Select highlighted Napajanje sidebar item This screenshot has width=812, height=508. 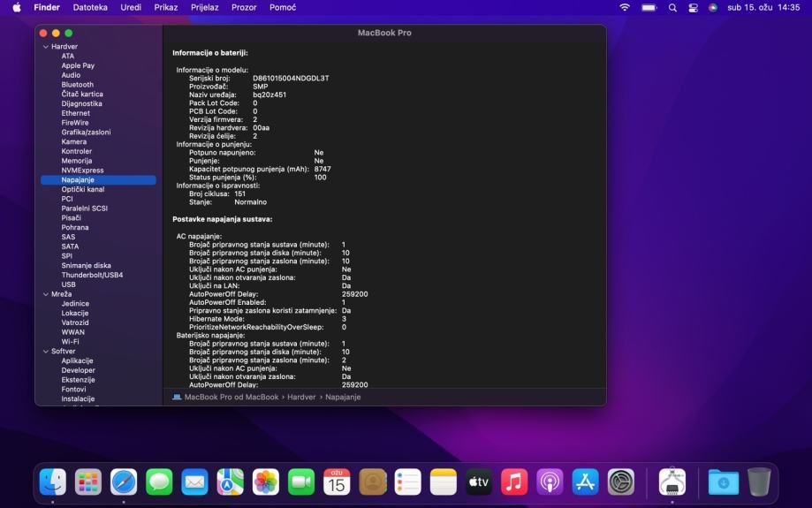click(x=98, y=179)
